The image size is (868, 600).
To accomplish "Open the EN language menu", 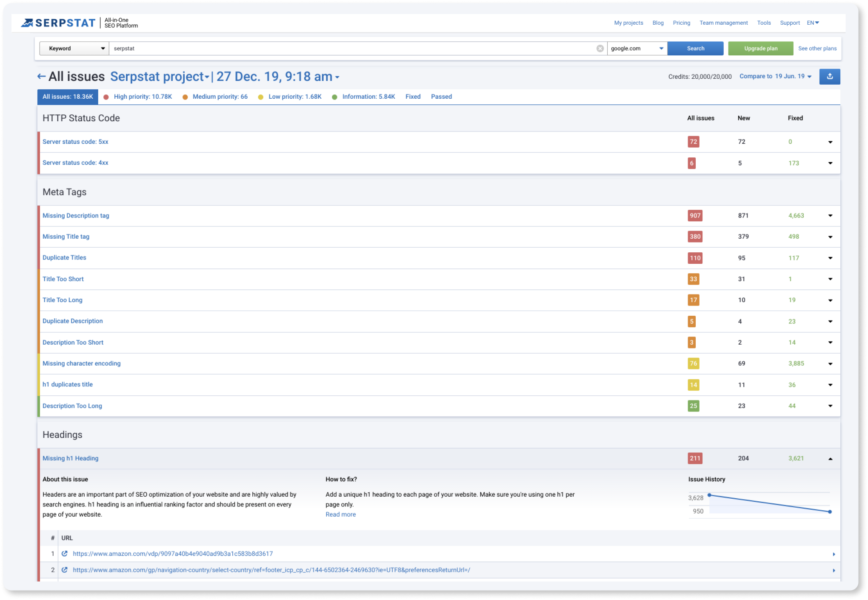I will [813, 23].
